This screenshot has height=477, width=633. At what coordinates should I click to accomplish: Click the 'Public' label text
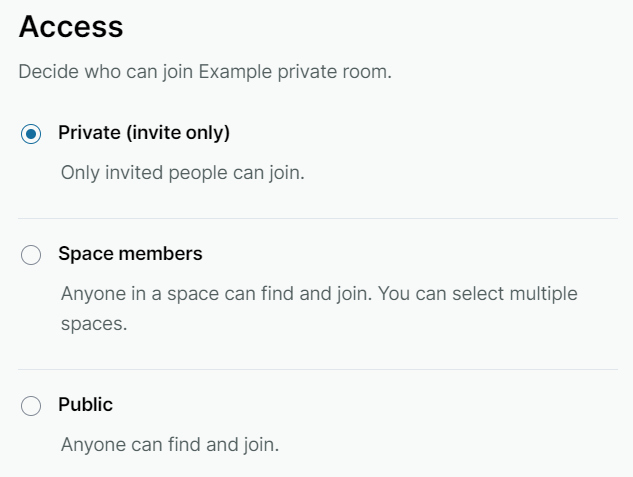pyautogui.click(x=85, y=405)
